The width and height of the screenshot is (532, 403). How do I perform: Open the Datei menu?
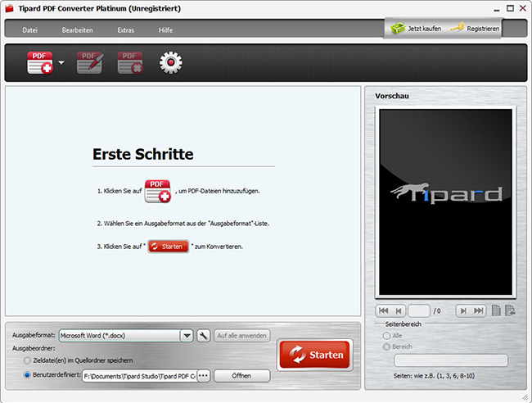tap(29, 29)
